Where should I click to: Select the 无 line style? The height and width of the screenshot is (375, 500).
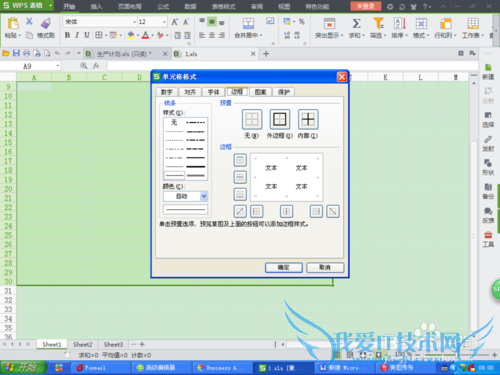pyautogui.click(x=174, y=122)
